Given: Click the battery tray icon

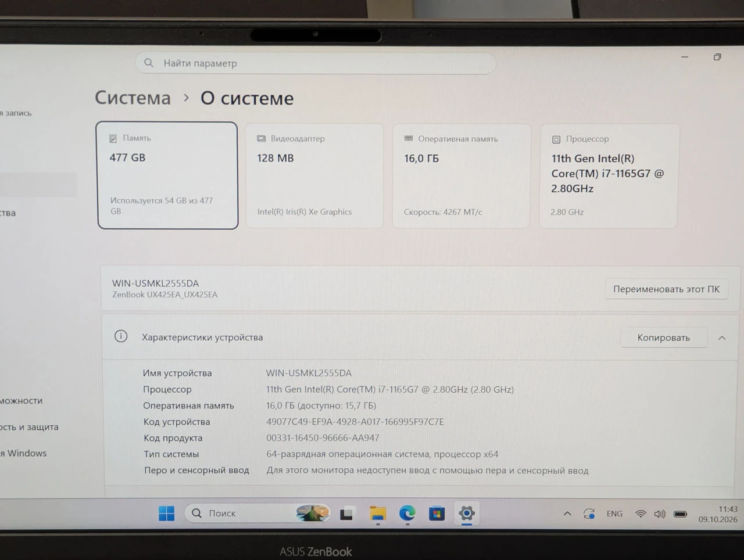Looking at the screenshot, I should pos(680,514).
